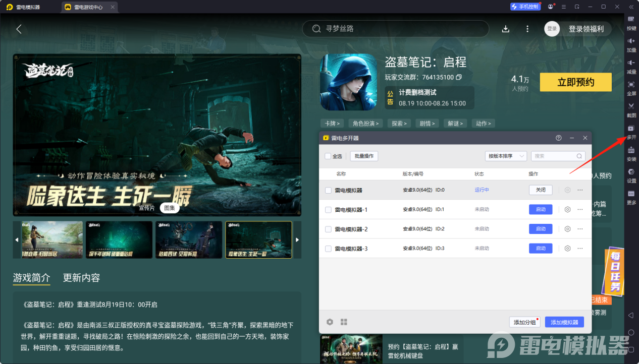Screen dimensions: 639x364
Task: Collapse the right sidebar with double-chevron
Action: (631, 7)
